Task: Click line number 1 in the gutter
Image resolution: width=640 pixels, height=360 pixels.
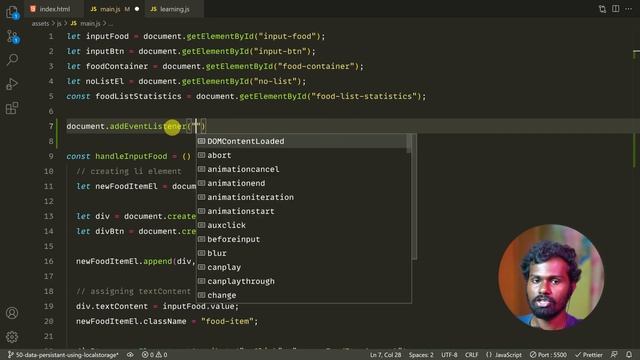Action: click(x=51, y=36)
